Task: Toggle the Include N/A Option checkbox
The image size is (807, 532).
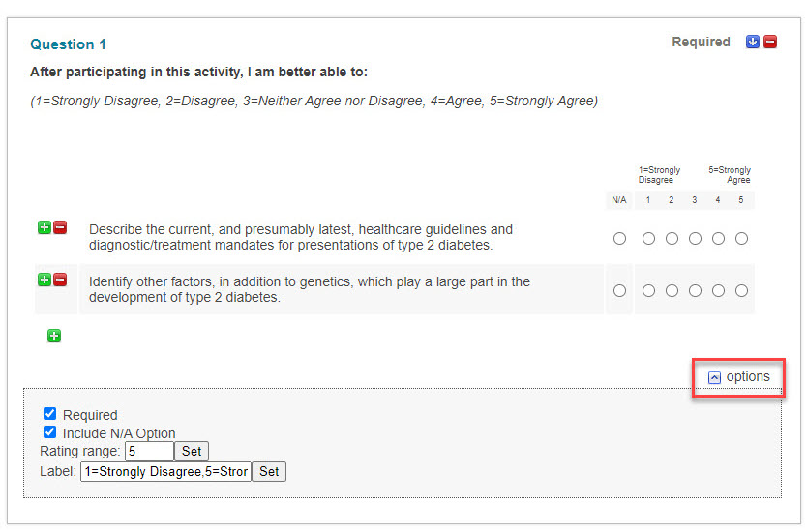Action: 50,432
